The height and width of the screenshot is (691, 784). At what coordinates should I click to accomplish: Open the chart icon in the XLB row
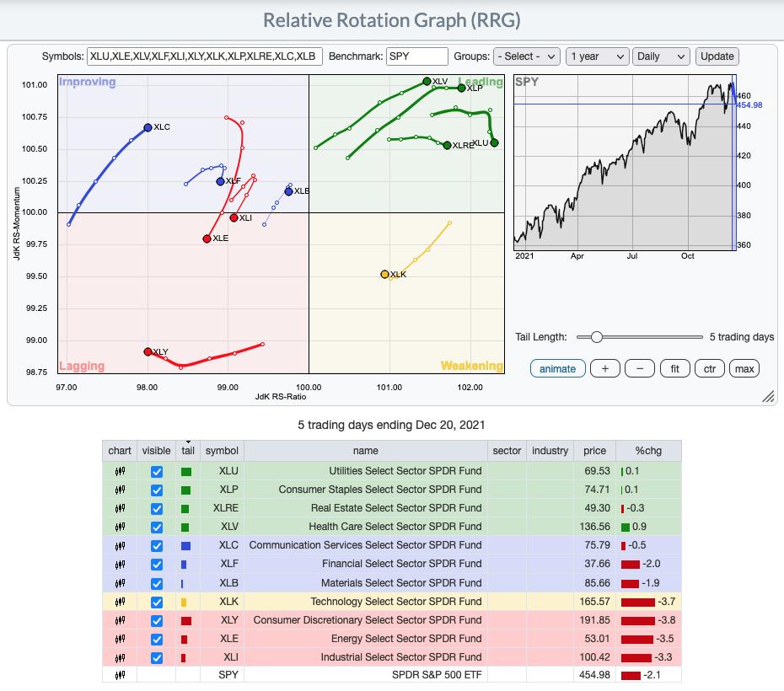click(x=120, y=583)
